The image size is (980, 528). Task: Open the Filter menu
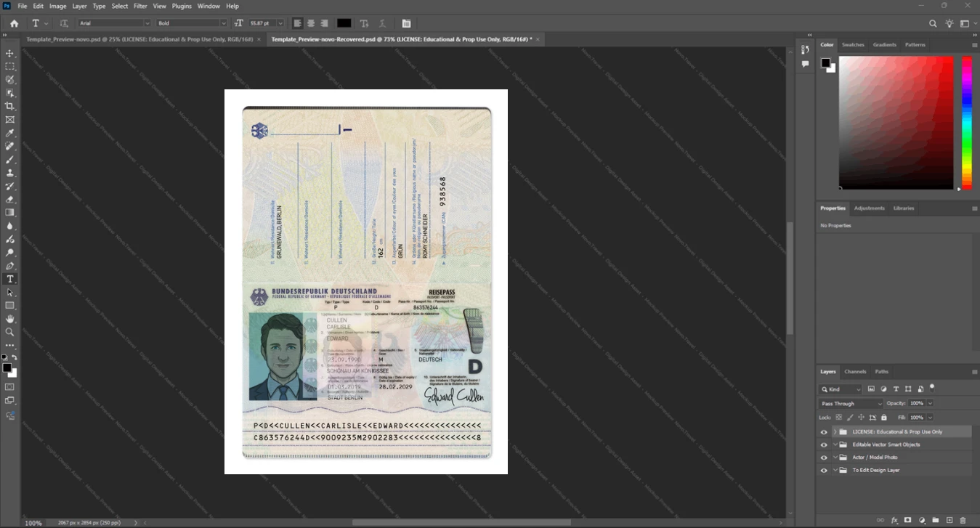140,6
